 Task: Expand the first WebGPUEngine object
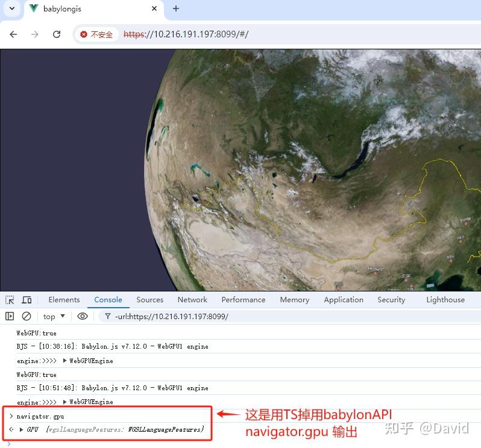tap(64, 361)
